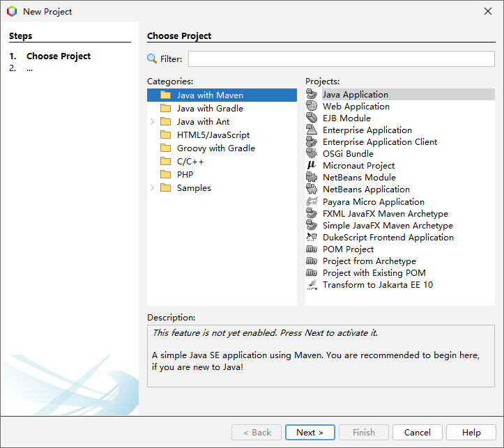Click the Java with Maven folder icon
The image size is (504, 448).
165,95
